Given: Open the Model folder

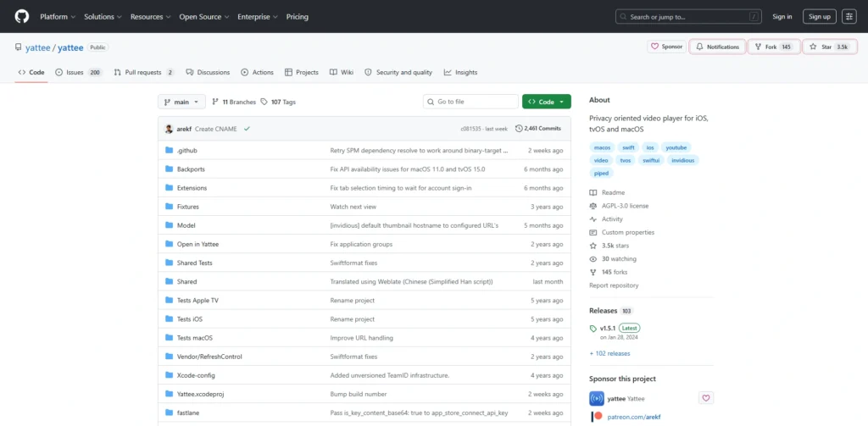Looking at the screenshot, I should click(186, 225).
